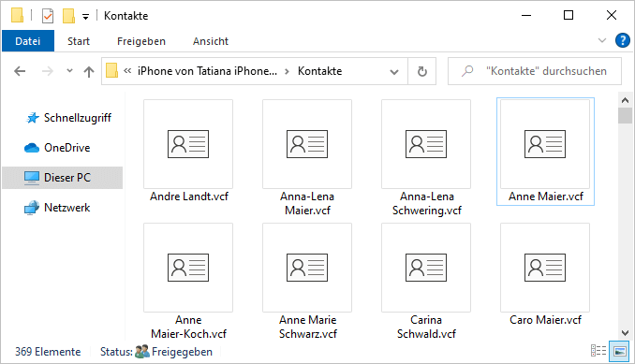This screenshot has height=364, width=635.
Task: Switch to large icons view in status bar
Action: (620, 351)
